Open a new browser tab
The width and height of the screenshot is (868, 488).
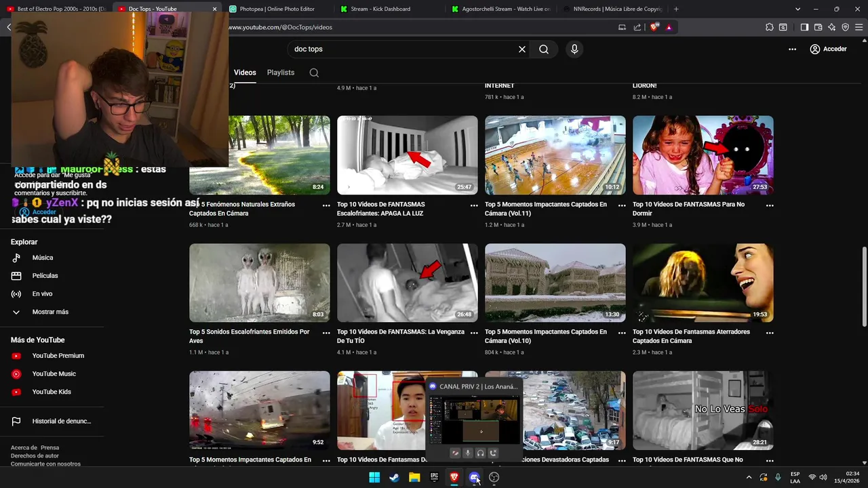(676, 9)
